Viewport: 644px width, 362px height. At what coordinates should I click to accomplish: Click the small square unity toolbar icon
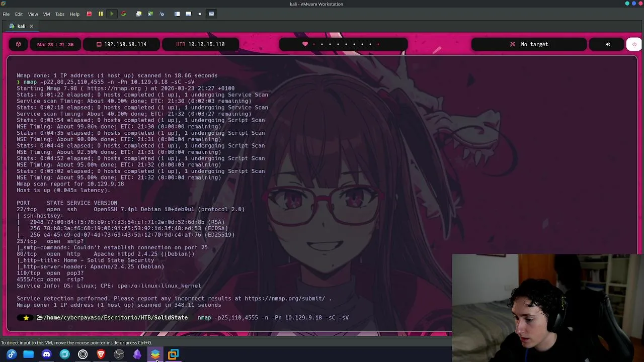200,14
